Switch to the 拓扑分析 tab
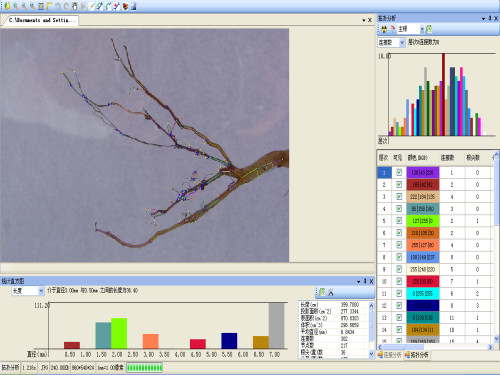The image size is (500, 375). point(417,355)
